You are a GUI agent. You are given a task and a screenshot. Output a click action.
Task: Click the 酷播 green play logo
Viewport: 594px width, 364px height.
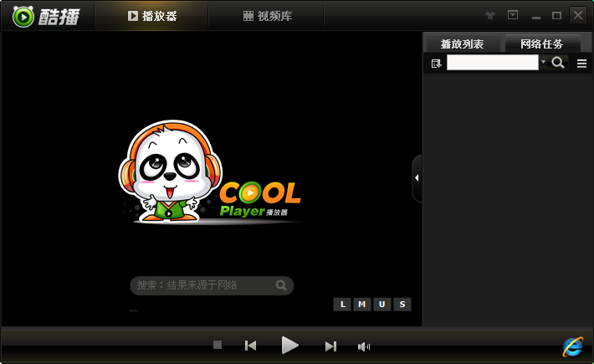23,17
